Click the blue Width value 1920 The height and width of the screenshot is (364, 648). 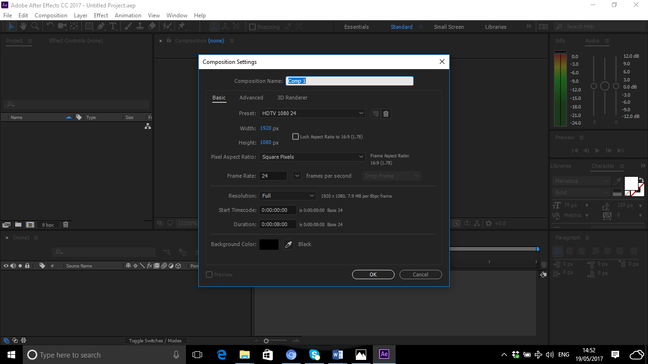[266, 128]
